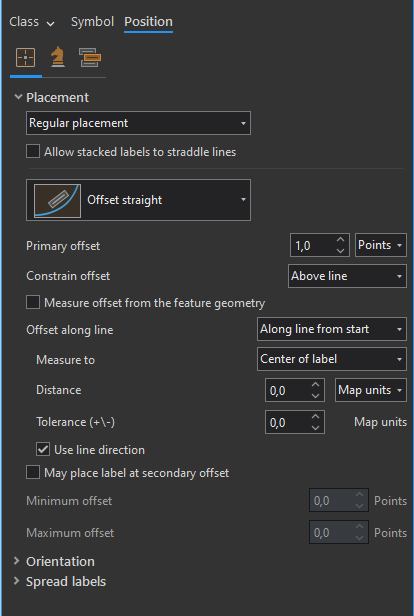
Task: Enable Allow stacked labels to straddle lines
Action: [33, 151]
